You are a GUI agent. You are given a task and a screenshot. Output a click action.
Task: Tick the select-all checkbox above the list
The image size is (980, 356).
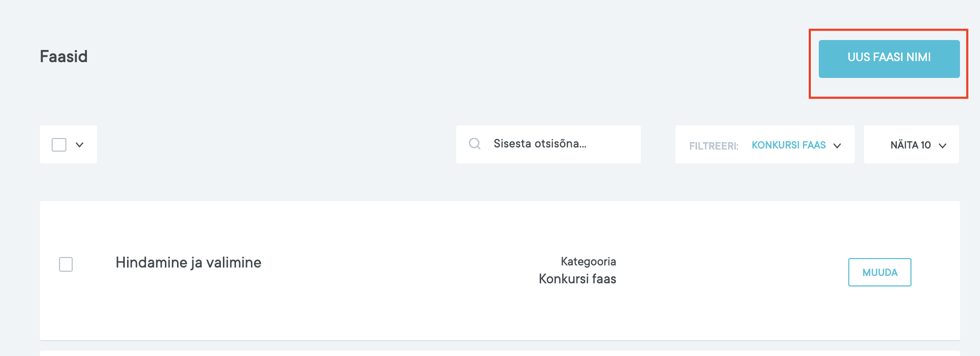coord(59,145)
